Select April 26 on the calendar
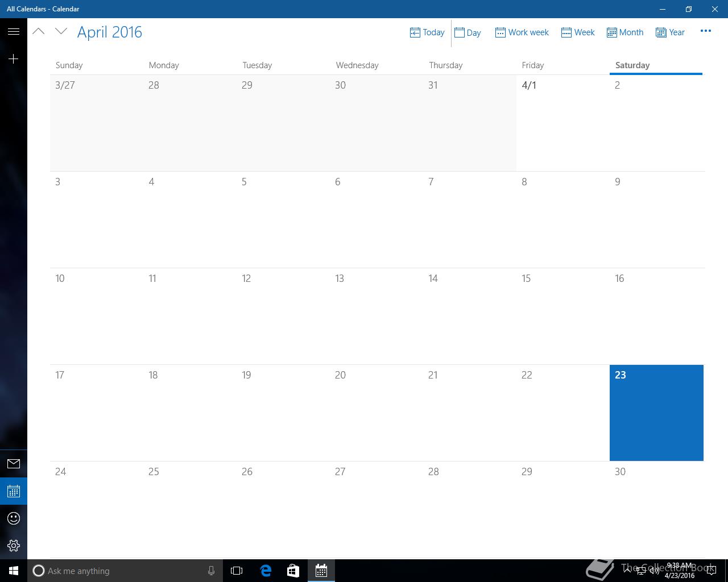The height and width of the screenshot is (582, 728). click(x=283, y=509)
